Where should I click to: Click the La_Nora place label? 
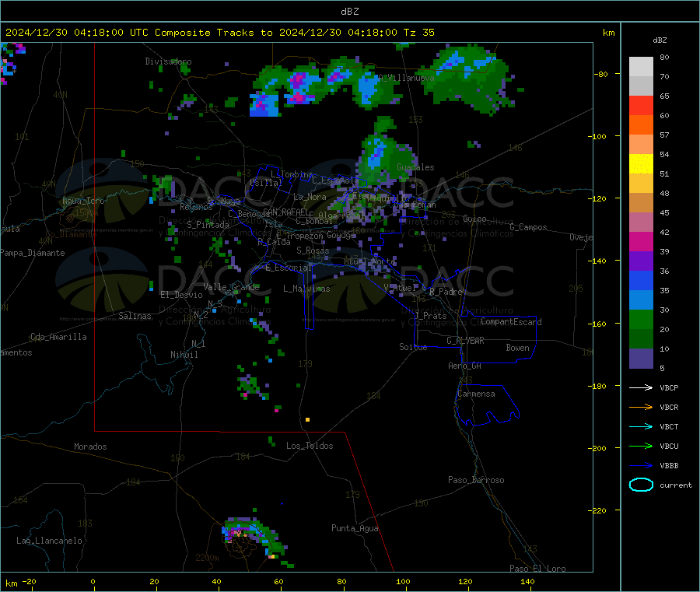pyautogui.click(x=310, y=197)
